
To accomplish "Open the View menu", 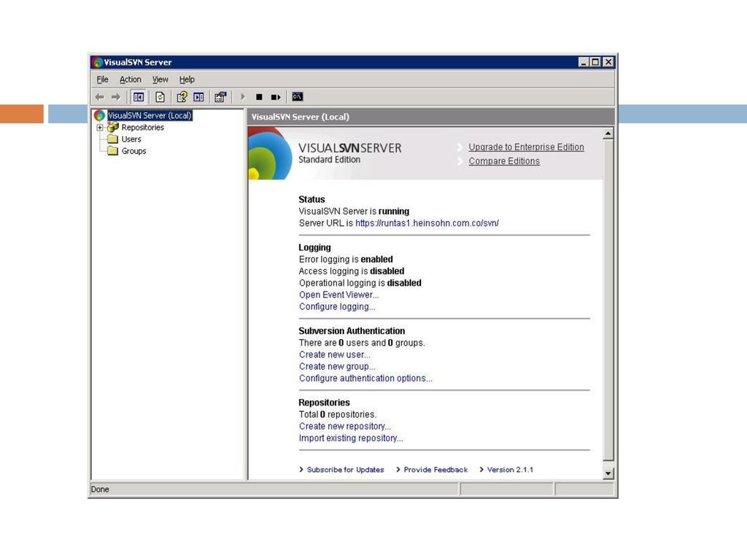I will 160,79.
